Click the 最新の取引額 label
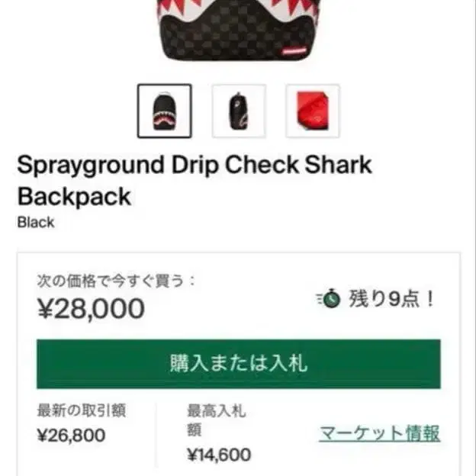This screenshot has height=476, width=476. pyautogui.click(x=82, y=410)
